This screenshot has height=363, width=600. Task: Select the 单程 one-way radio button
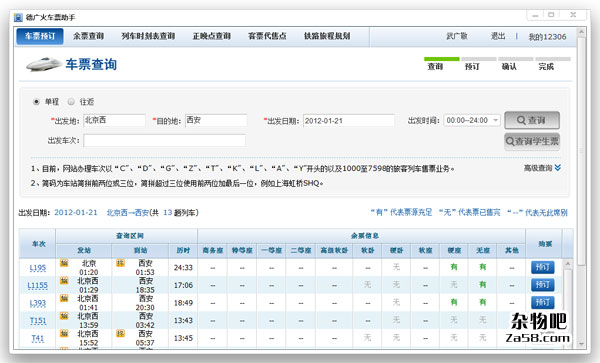click(x=36, y=102)
